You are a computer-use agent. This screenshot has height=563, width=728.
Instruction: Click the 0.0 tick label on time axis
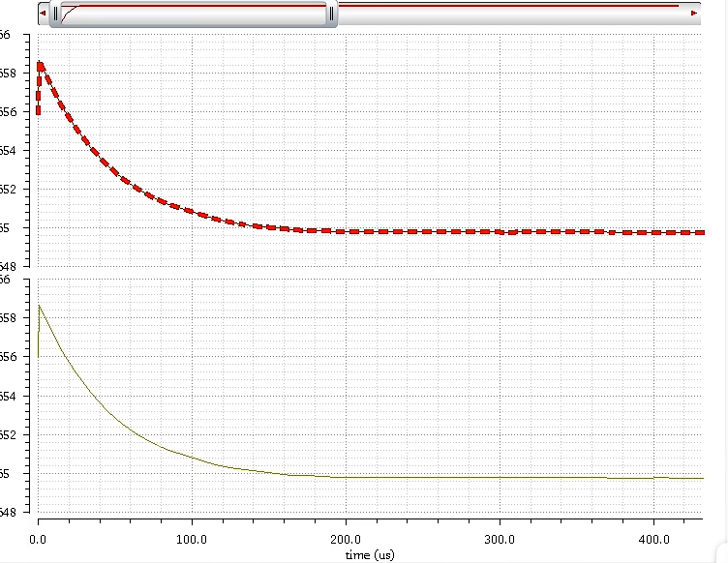click(38, 538)
